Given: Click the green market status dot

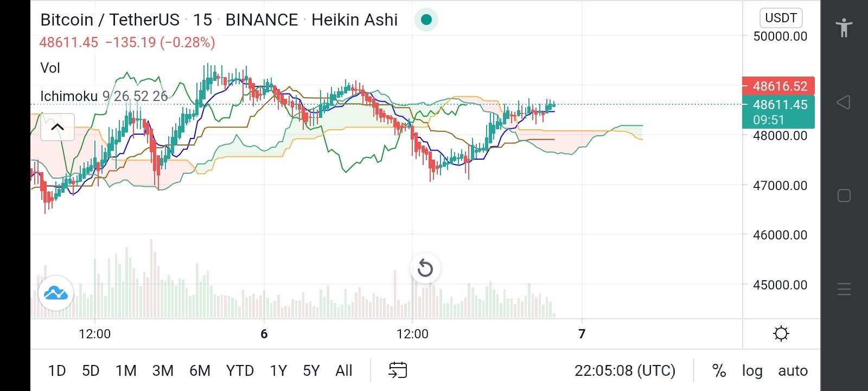Looking at the screenshot, I should pos(426,20).
